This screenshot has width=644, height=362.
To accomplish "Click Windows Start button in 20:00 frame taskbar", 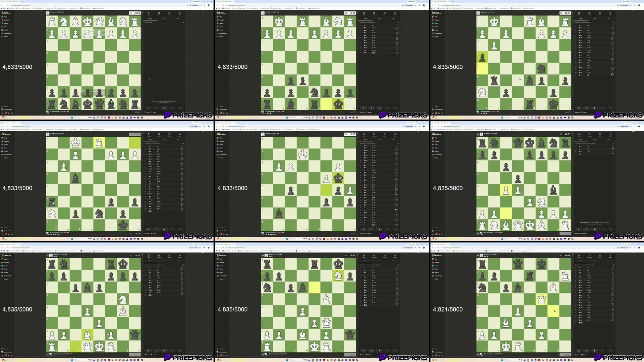I will (x=72, y=118).
